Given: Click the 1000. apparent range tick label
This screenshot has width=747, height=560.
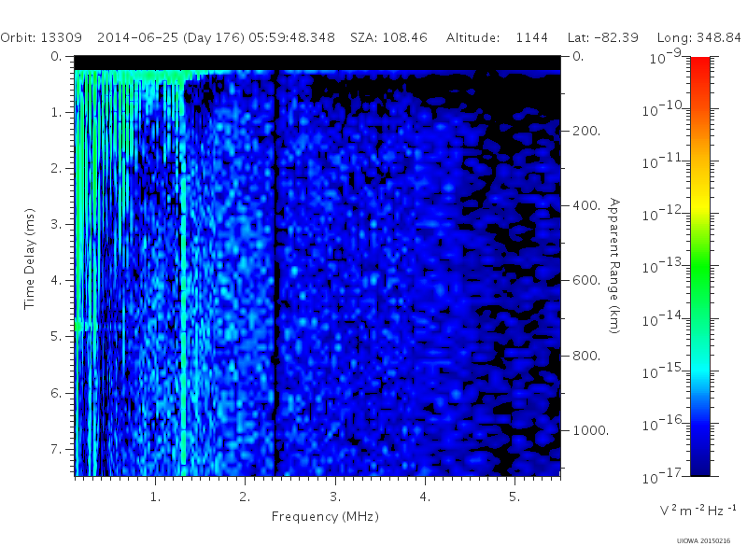Looking at the screenshot, I should tap(591, 430).
